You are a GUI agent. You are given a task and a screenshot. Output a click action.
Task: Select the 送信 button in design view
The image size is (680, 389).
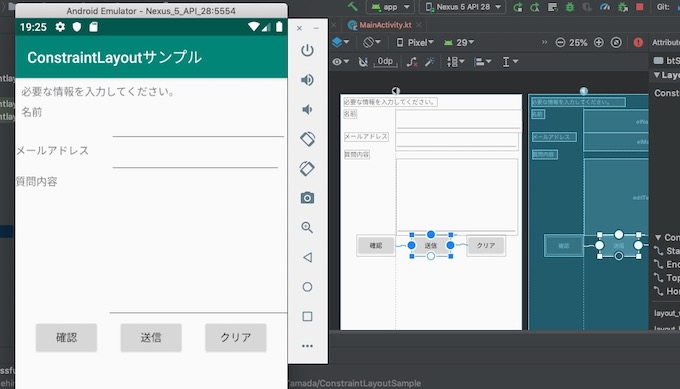pos(431,245)
